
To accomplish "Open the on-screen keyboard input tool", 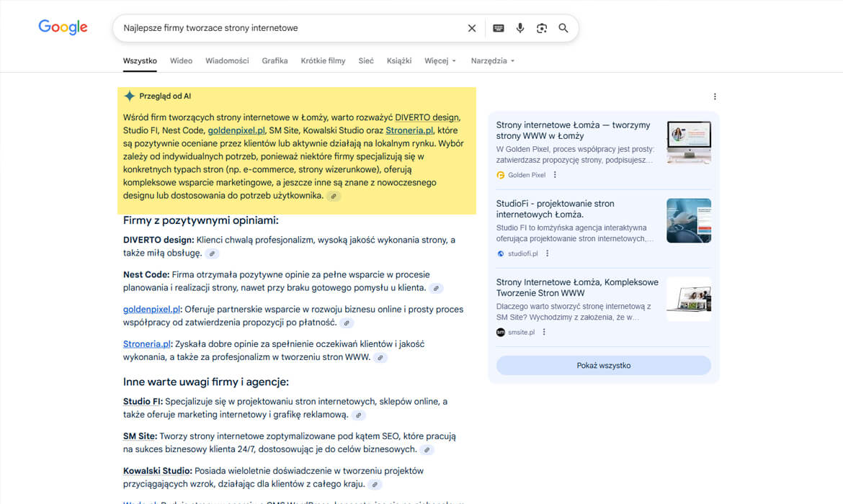I will point(498,28).
